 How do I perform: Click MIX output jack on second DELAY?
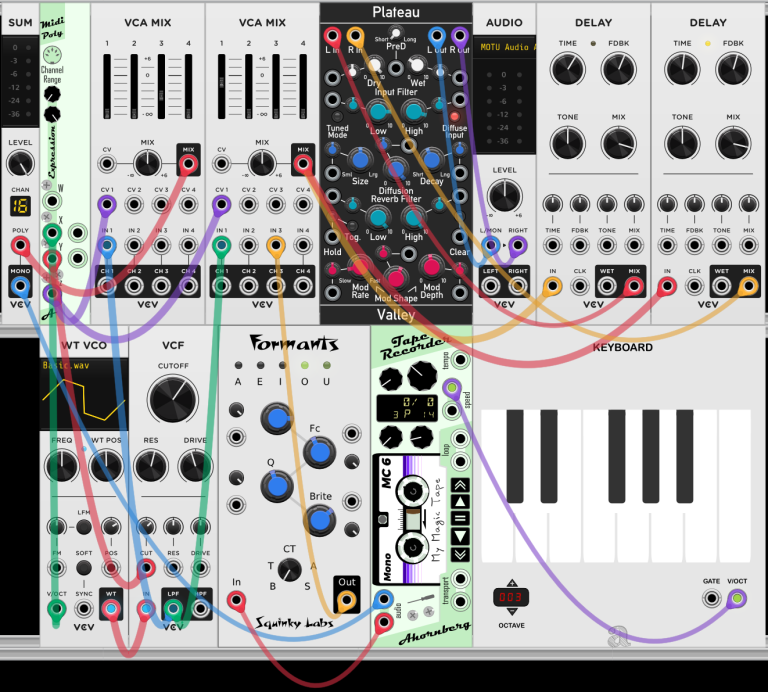pyautogui.click(x=749, y=286)
